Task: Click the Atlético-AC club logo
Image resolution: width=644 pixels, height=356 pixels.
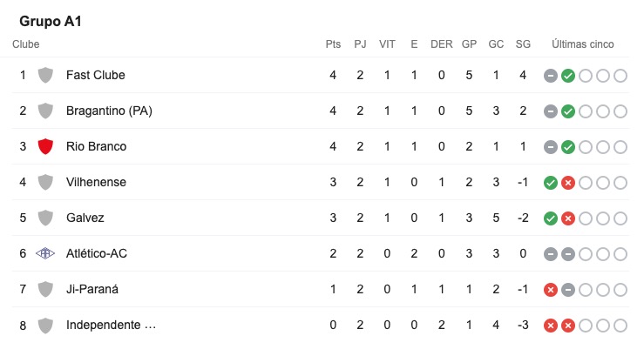Action: [45, 253]
